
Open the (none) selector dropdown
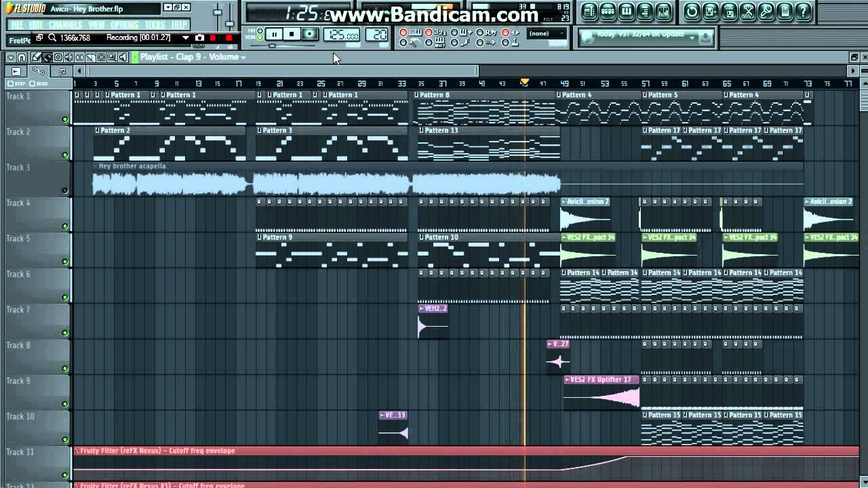[547, 33]
